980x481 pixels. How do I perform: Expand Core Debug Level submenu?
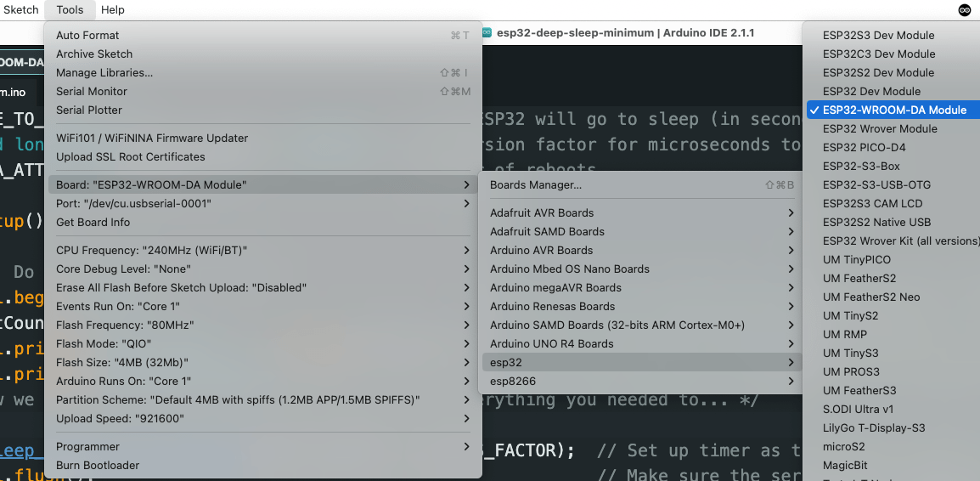coord(263,269)
